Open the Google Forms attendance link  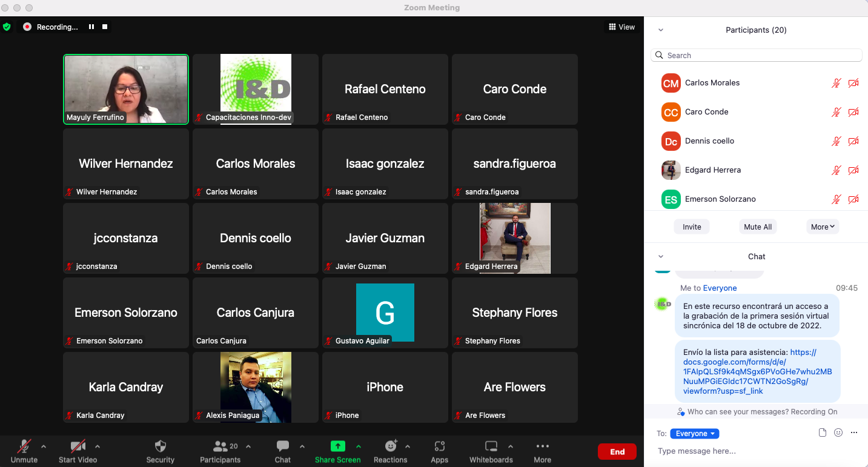758,371
